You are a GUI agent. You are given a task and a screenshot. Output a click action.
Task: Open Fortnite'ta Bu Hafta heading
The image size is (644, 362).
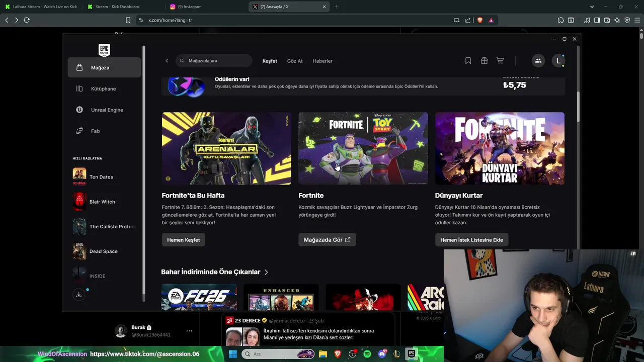pyautogui.click(x=193, y=196)
